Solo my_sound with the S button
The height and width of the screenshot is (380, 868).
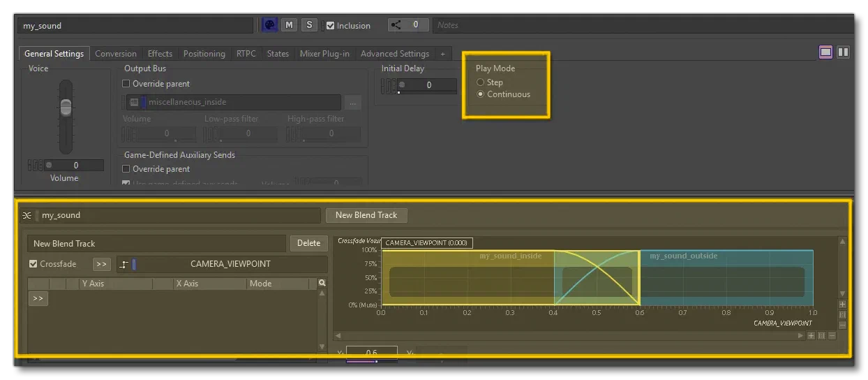tap(310, 25)
